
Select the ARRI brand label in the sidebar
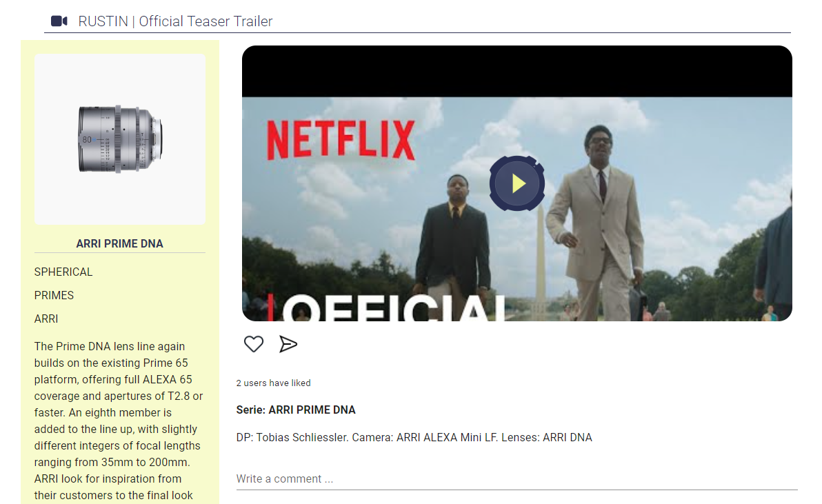tap(46, 319)
